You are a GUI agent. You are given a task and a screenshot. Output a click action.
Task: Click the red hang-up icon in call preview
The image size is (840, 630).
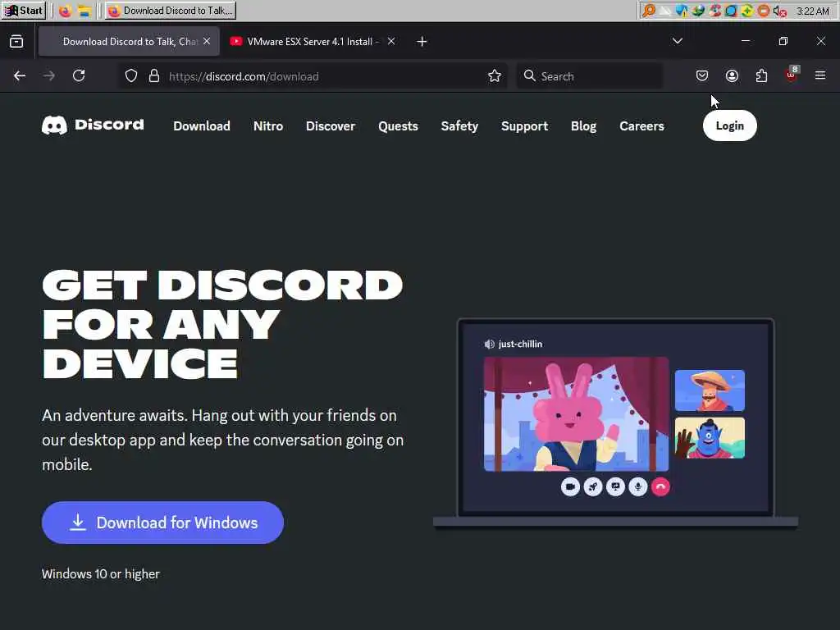coord(660,486)
